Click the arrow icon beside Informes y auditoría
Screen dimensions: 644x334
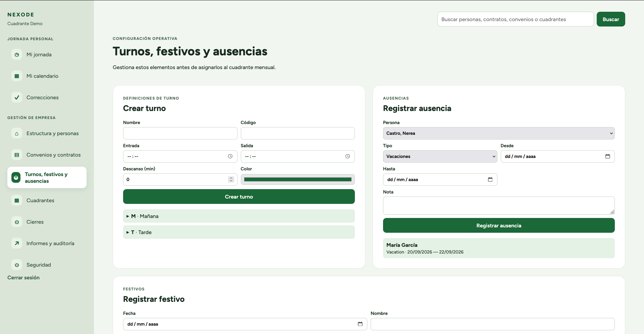tap(17, 243)
